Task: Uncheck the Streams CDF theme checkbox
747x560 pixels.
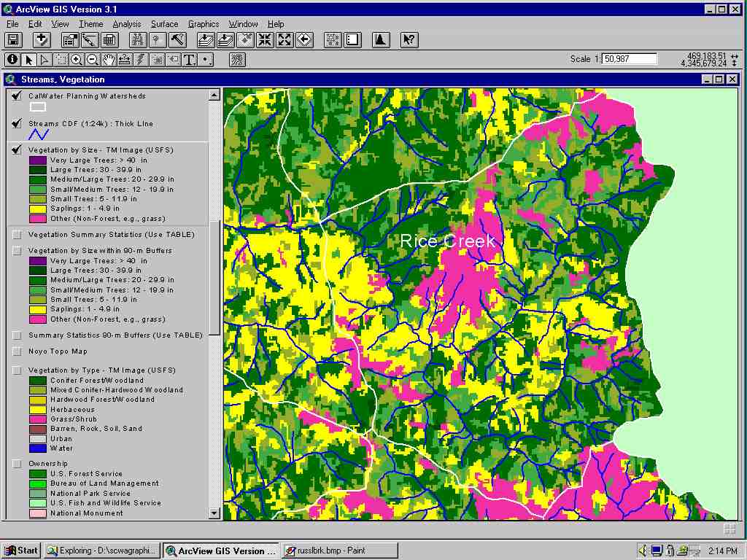Action: coord(17,124)
